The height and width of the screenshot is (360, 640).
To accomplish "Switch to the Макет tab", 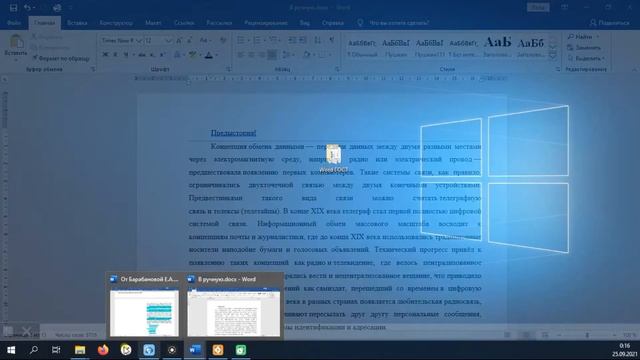I will [x=153, y=23].
